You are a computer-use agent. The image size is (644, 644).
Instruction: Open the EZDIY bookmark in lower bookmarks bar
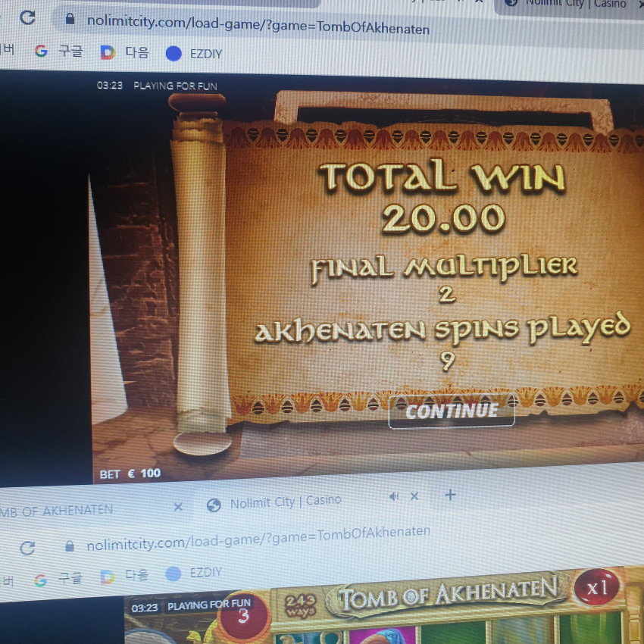click(205, 572)
